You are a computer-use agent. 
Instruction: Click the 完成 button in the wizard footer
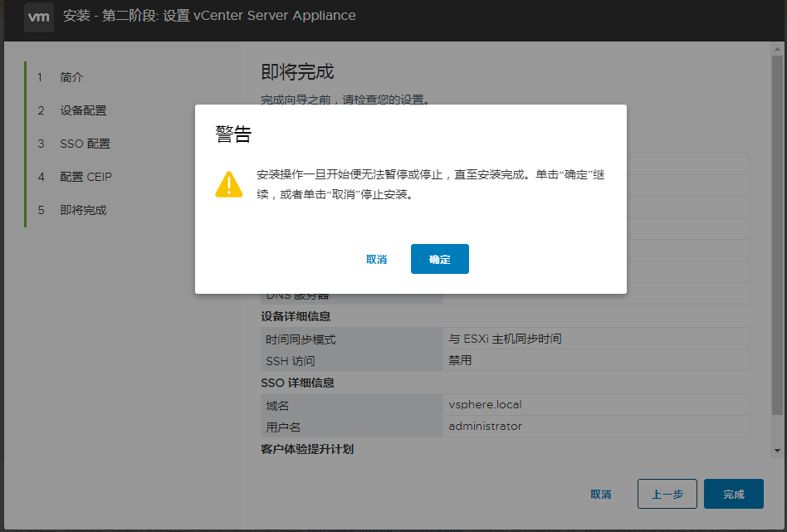click(733, 494)
